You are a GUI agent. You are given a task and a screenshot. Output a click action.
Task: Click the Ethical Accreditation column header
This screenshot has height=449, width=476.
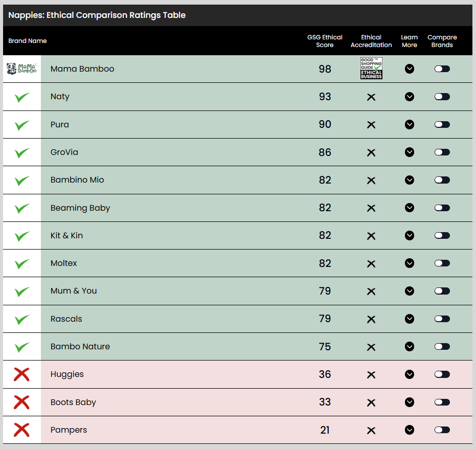(371, 41)
